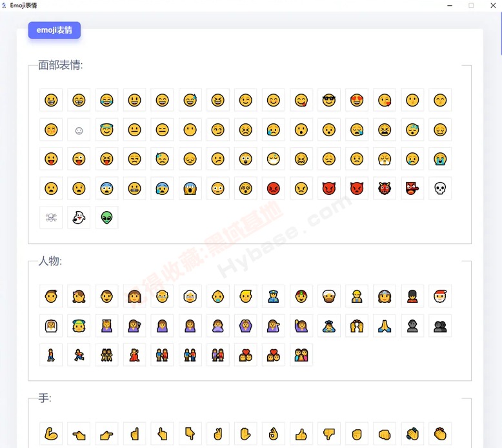Image resolution: width=502 pixels, height=448 pixels.
Task: Click the OK hand sign emoji
Action: pyautogui.click(x=273, y=434)
